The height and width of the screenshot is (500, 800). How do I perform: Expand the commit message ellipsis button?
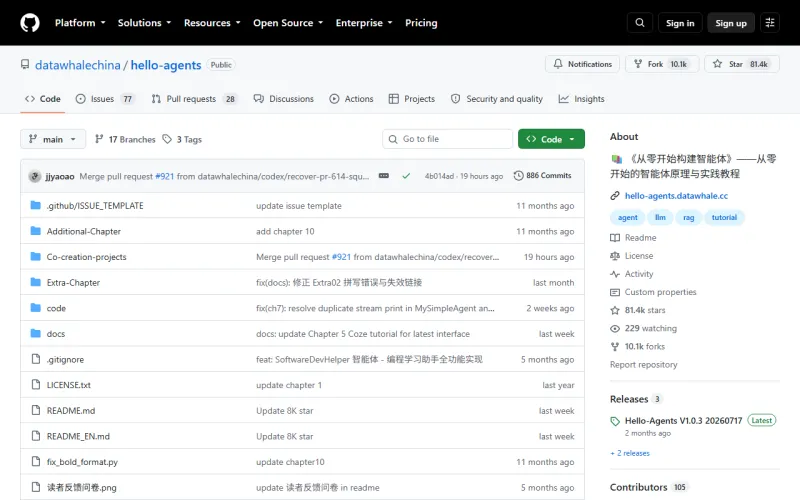pyautogui.click(x=384, y=176)
